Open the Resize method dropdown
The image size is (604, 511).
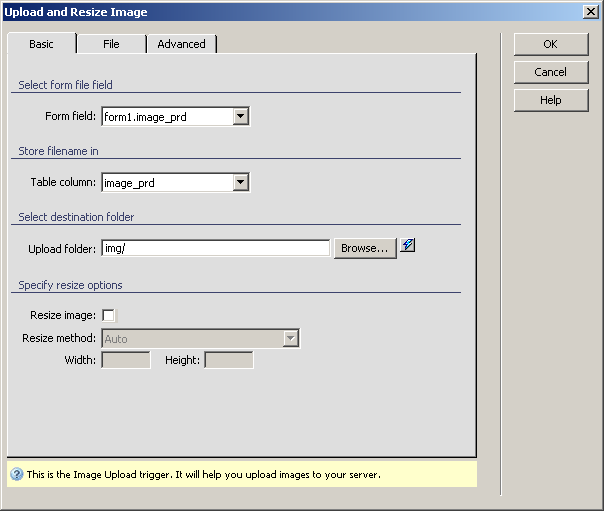click(291, 339)
